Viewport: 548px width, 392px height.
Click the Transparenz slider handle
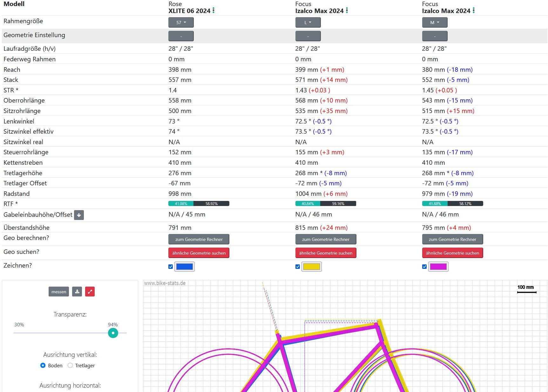coord(113,333)
